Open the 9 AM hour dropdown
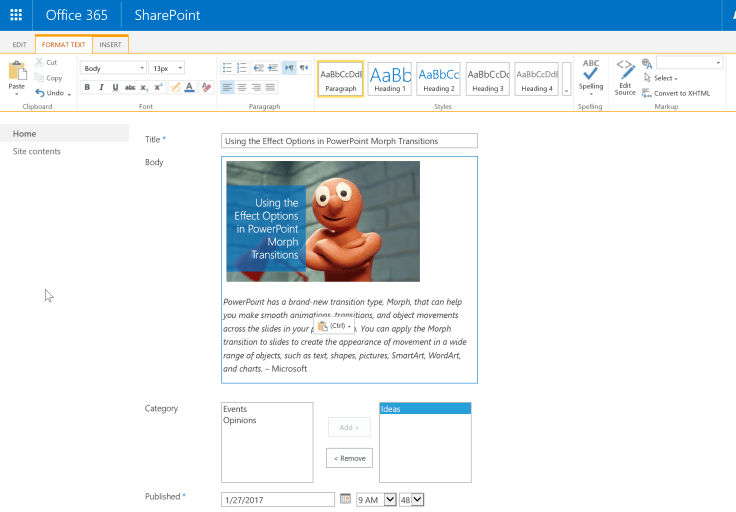The width and height of the screenshot is (736, 512). pos(376,500)
